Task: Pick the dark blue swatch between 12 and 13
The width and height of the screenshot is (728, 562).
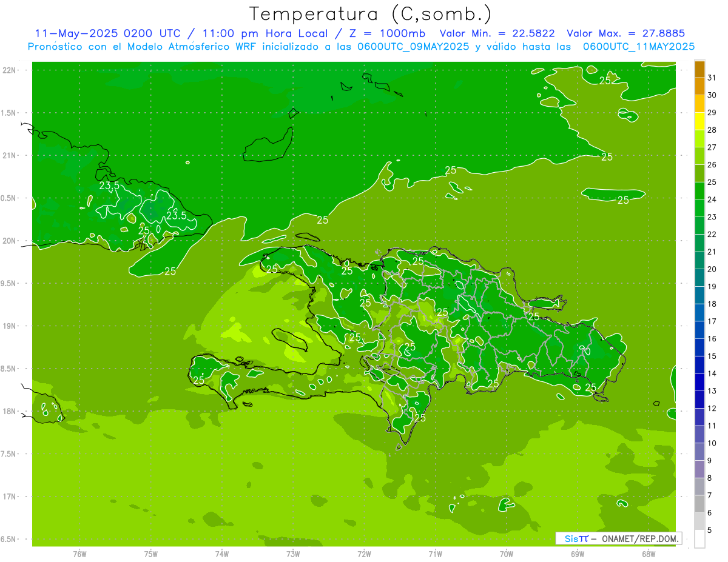Action: coord(699,400)
